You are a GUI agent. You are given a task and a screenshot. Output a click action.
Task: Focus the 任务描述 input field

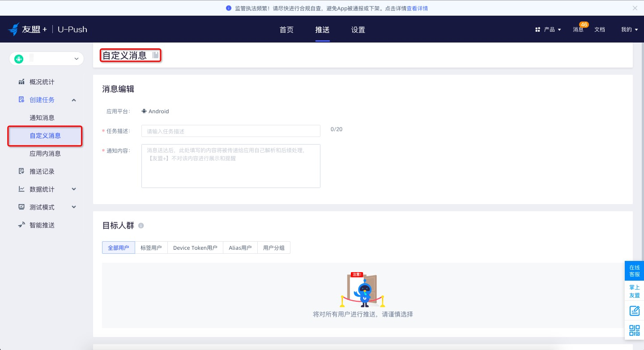point(231,131)
